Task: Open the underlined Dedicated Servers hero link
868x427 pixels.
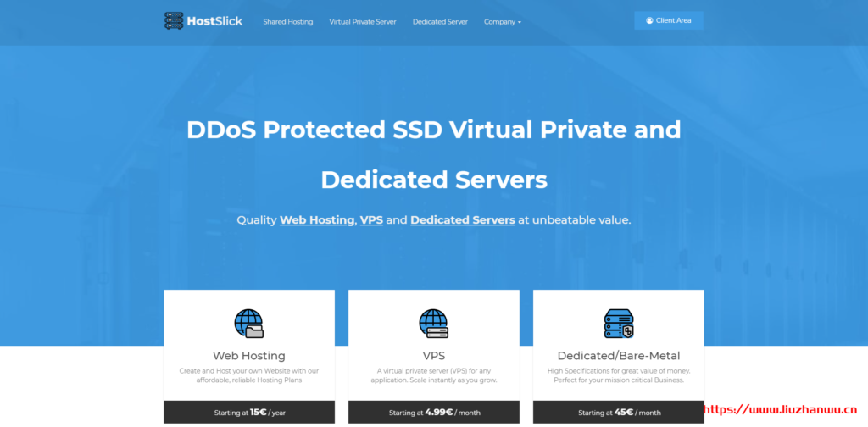Action: pyautogui.click(x=462, y=219)
